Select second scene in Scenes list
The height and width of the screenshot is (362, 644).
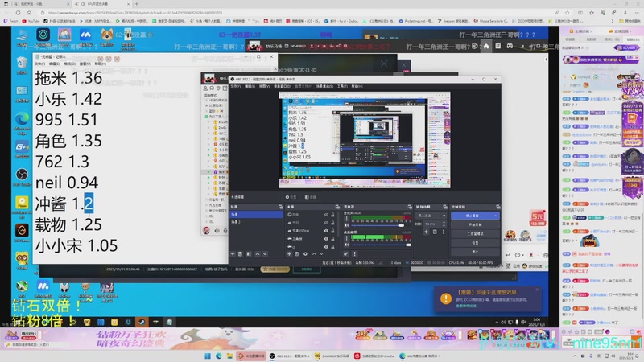tap(256, 222)
